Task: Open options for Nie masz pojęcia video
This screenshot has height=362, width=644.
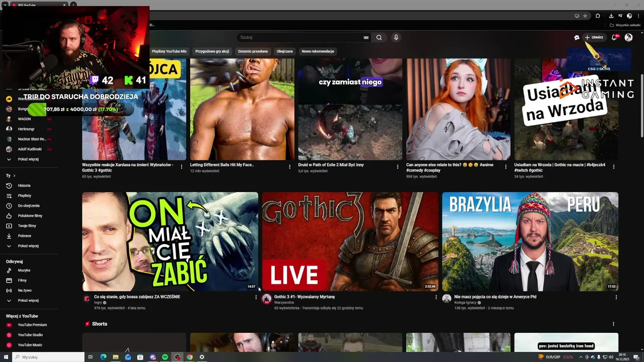Action: (616, 297)
